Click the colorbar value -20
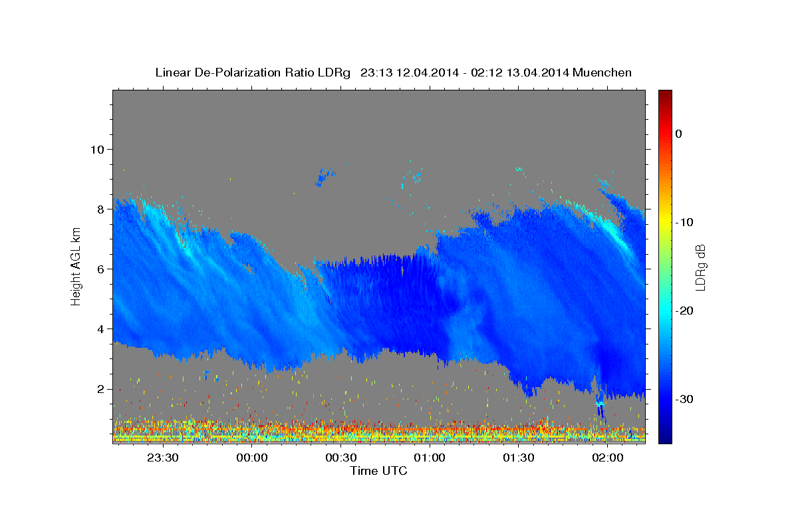Image resolution: width=798 pixels, height=532 pixels. [685, 311]
